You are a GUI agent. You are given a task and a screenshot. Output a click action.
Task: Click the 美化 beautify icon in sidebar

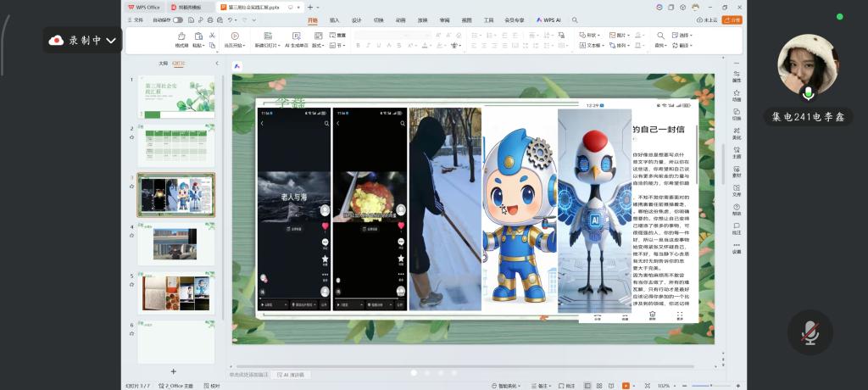point(736,132)
